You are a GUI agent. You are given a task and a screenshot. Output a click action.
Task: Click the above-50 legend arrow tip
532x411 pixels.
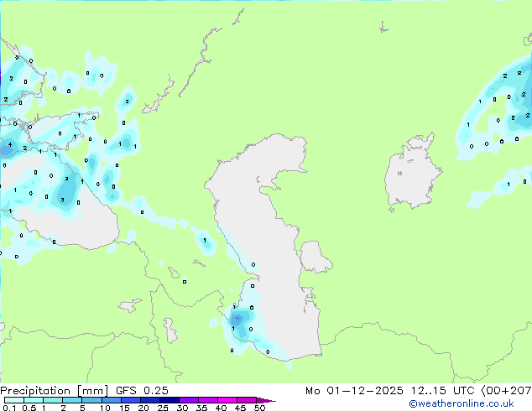tap(266, 400)
